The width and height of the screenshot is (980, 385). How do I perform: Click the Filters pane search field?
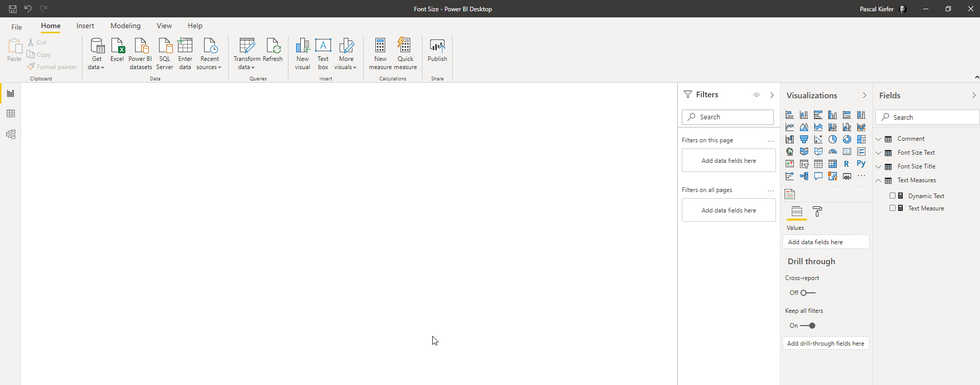(728, 117)
